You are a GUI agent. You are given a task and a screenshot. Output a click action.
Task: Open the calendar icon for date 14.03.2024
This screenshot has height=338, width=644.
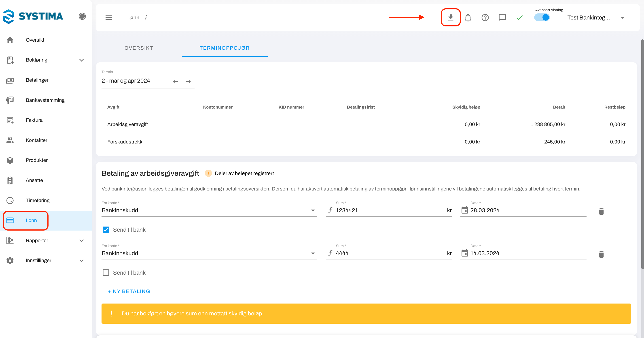click(x=464, y=253)
